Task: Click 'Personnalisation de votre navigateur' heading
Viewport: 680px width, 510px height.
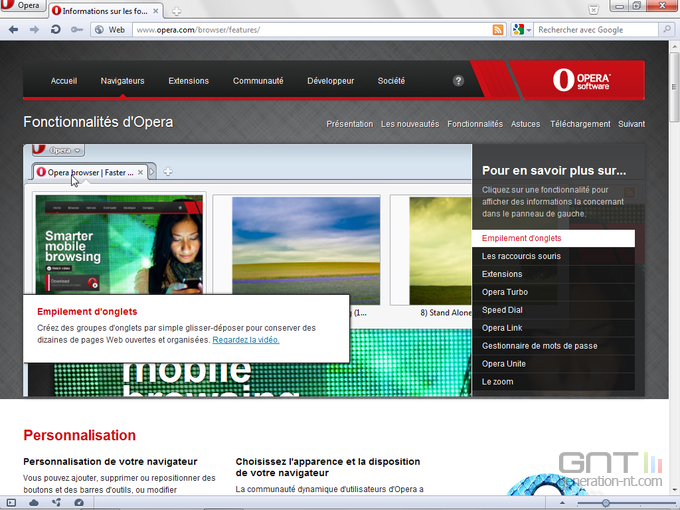Action: pos(110,461)
